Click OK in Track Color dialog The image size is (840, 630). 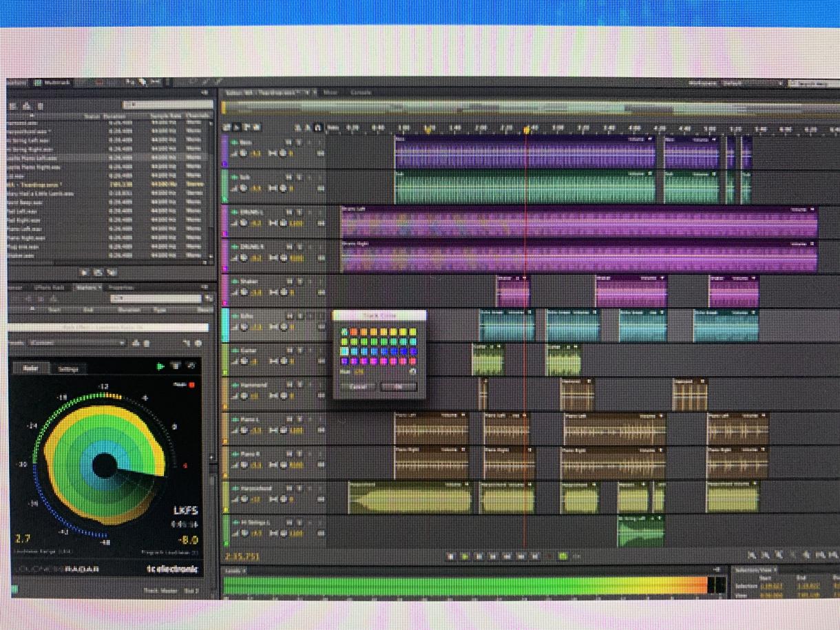[399, 386]
